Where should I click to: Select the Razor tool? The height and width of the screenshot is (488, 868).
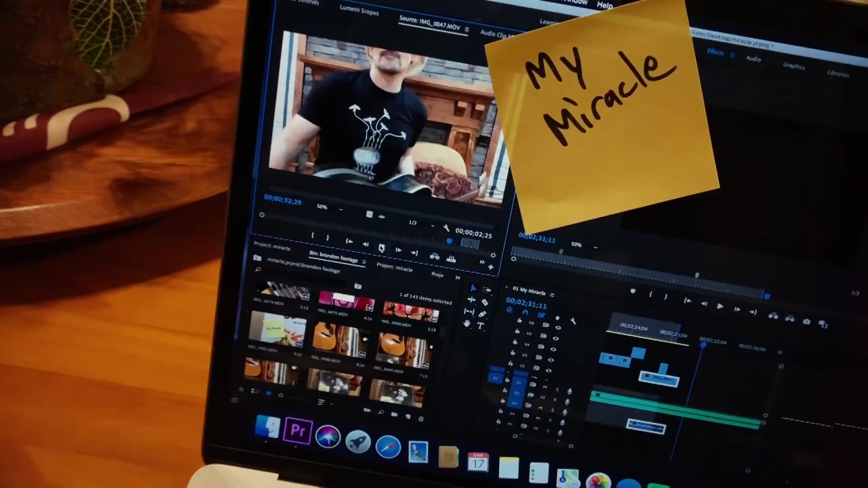click(484, 302)
